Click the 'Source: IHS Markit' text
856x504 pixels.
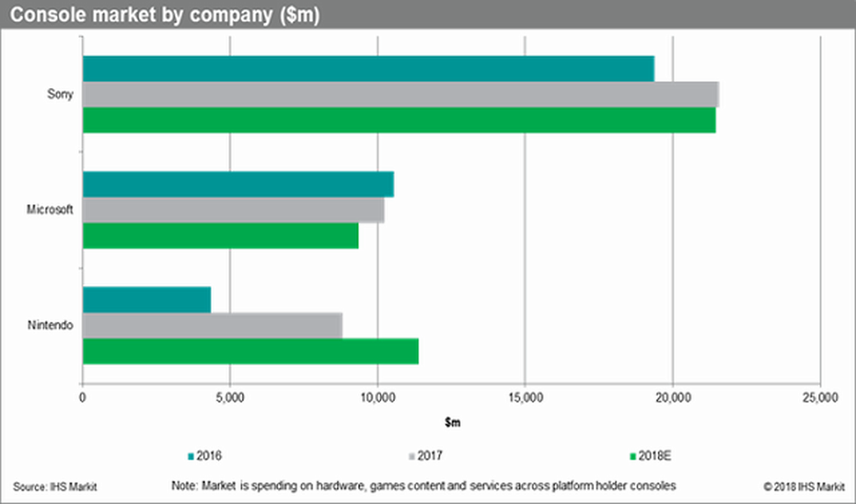point(55,486)
